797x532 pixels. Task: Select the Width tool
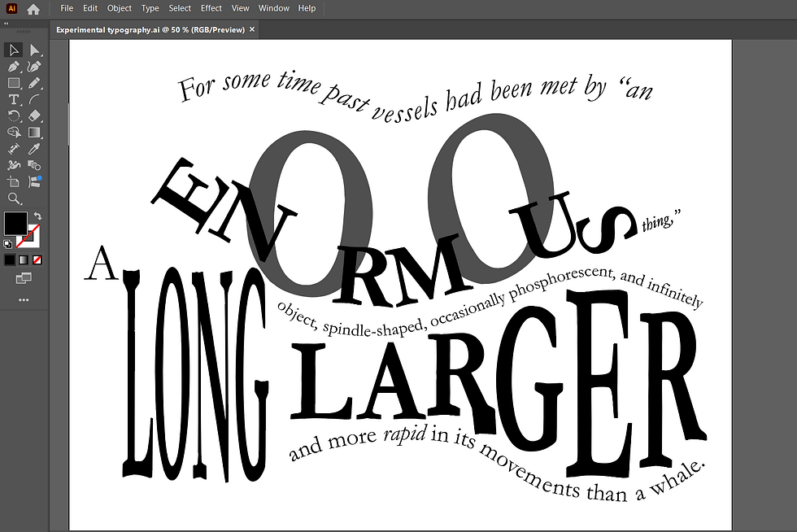tap(13, 149)
